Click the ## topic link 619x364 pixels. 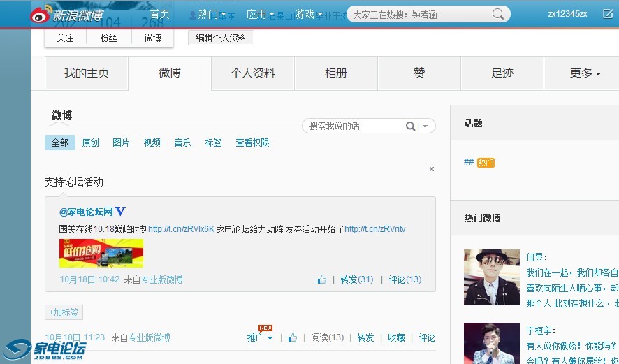(x=469, y=162)
